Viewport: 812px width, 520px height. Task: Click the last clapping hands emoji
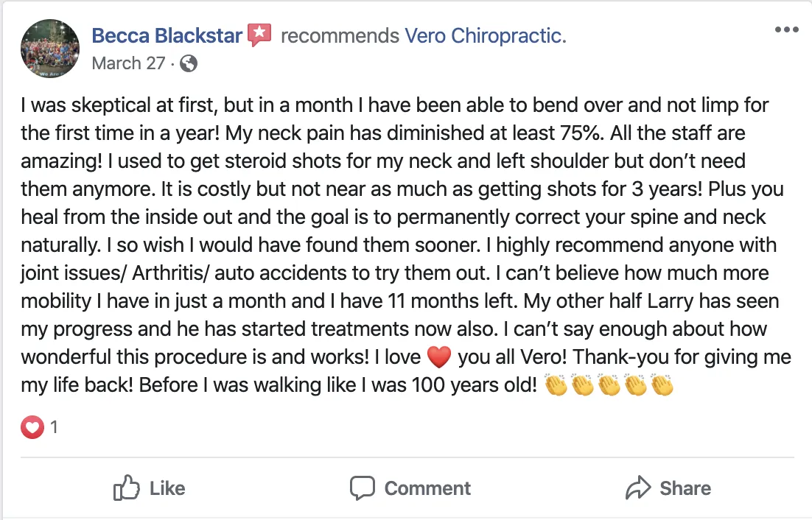tap(662, 385)
